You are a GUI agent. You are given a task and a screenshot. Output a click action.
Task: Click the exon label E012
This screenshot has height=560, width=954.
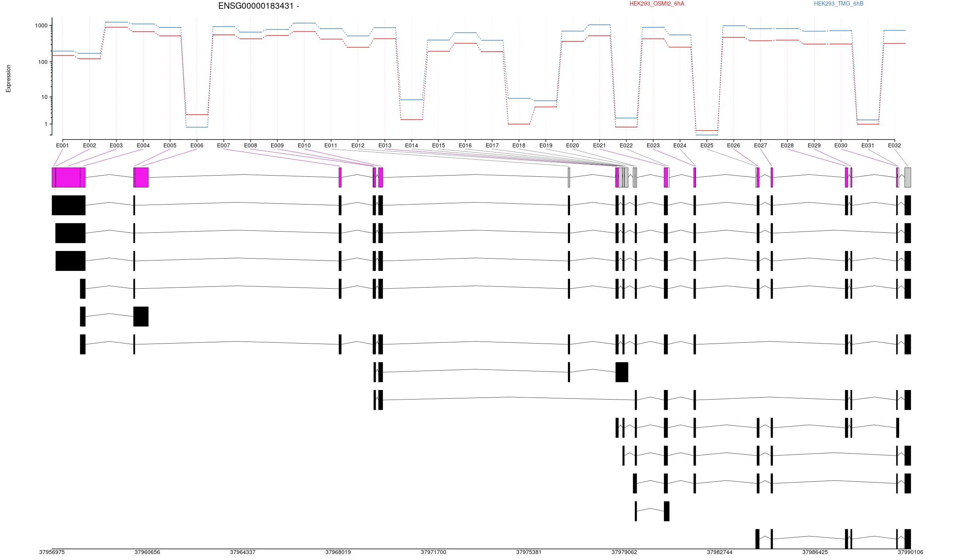(358, 145)
